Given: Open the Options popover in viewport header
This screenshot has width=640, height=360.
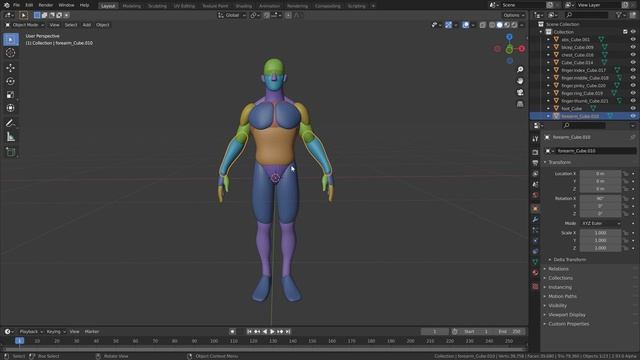Looking at the screenshot, I should (513, 16).
